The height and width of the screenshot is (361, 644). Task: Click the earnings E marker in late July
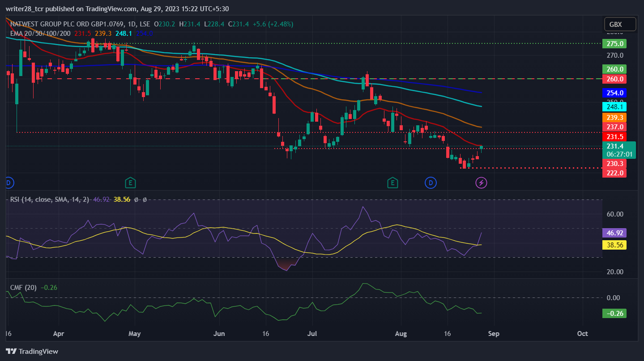392,183
